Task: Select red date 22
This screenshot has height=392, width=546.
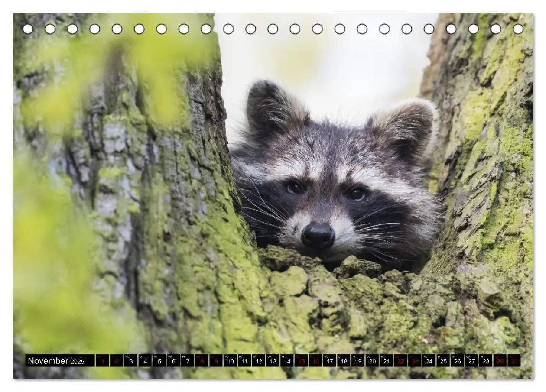Action: (400, 361)
